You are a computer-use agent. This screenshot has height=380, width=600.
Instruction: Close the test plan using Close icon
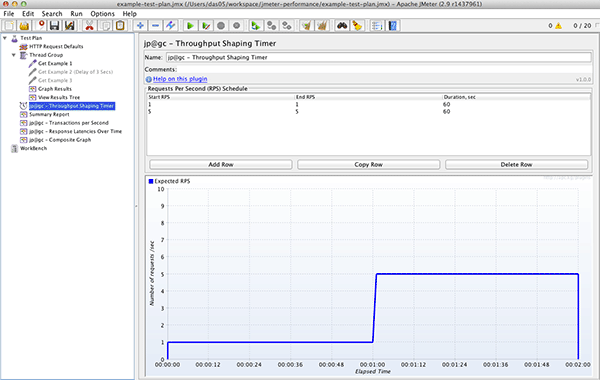(x=40, y=26)
